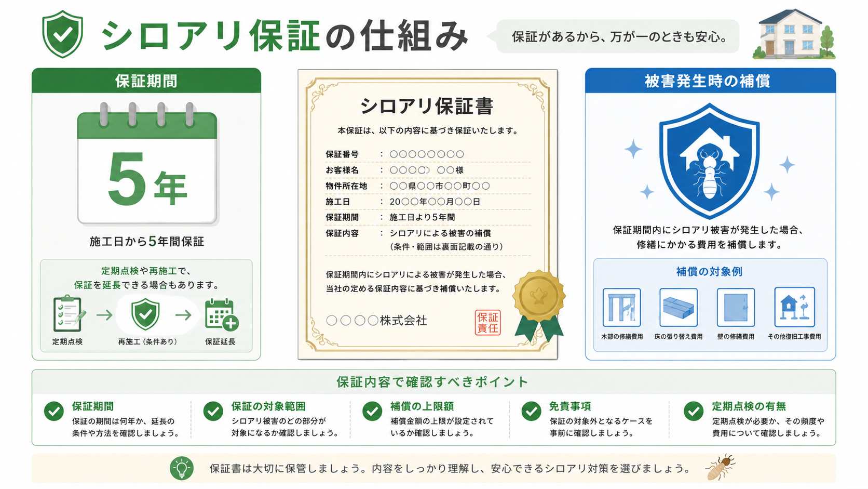This screenshot has height=489, width=868.
Task: Click the blue 被害発生時の補償 header
Action: click(710, 81)
